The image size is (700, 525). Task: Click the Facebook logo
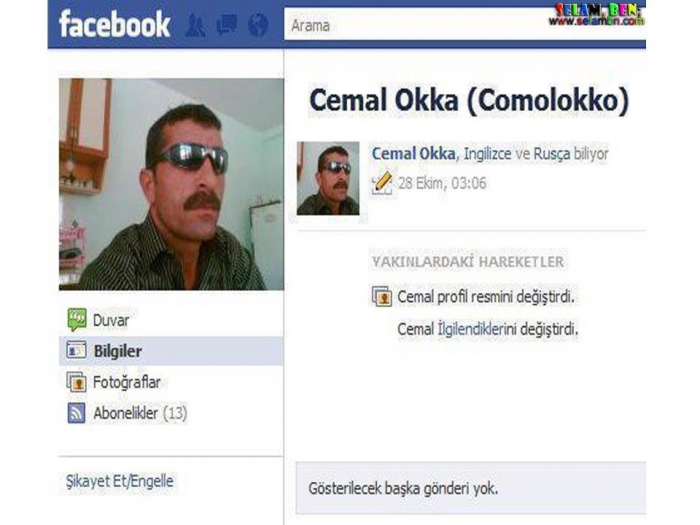pyautogui.click(x=114, y=24)
